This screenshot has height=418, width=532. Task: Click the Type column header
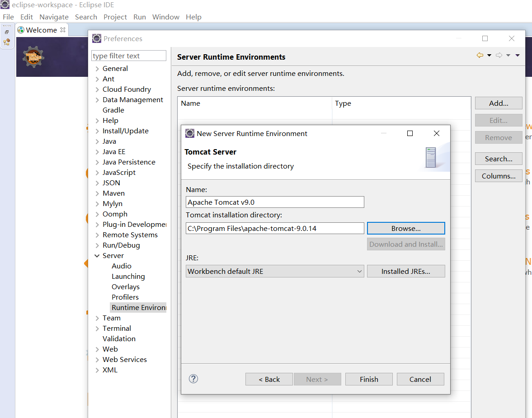(x=401, y=103)
